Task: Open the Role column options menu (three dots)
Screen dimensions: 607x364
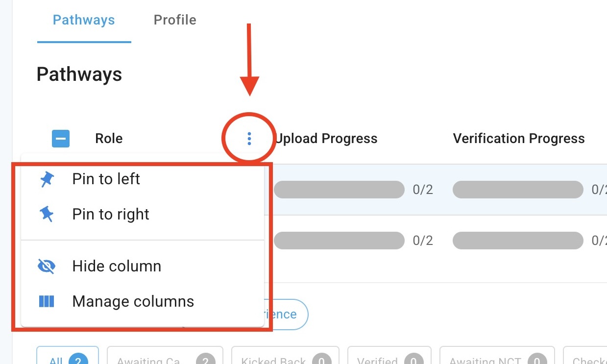Action: pos(249,139)
